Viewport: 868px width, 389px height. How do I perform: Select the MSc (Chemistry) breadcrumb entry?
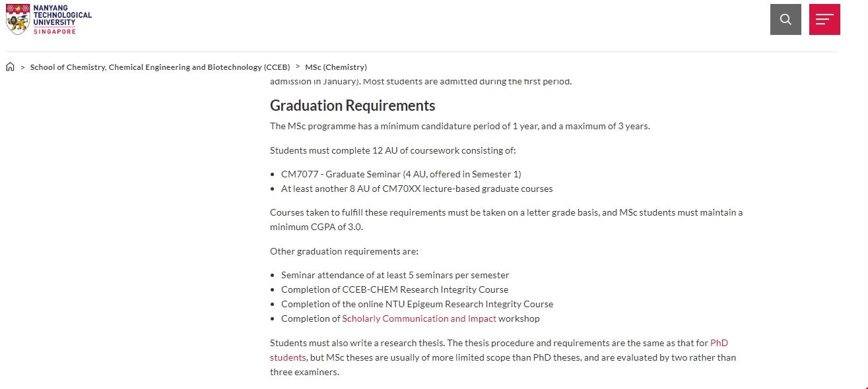[x=335, y=67]
